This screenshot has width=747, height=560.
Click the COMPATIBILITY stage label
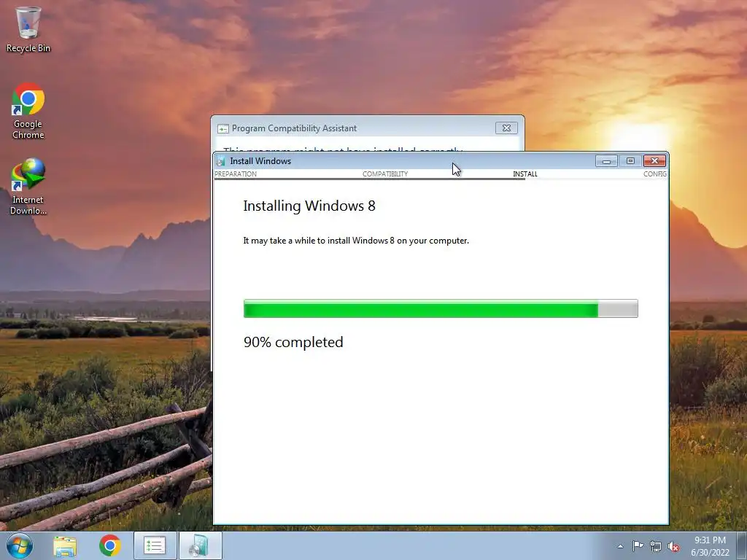385,174
